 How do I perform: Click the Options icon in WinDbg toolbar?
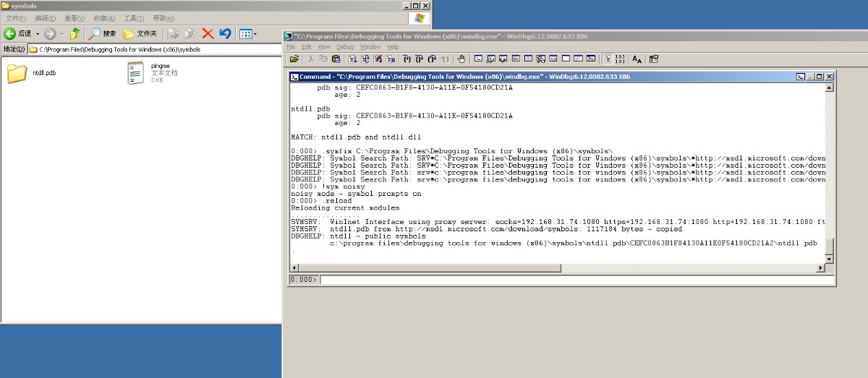click(653, 59)
